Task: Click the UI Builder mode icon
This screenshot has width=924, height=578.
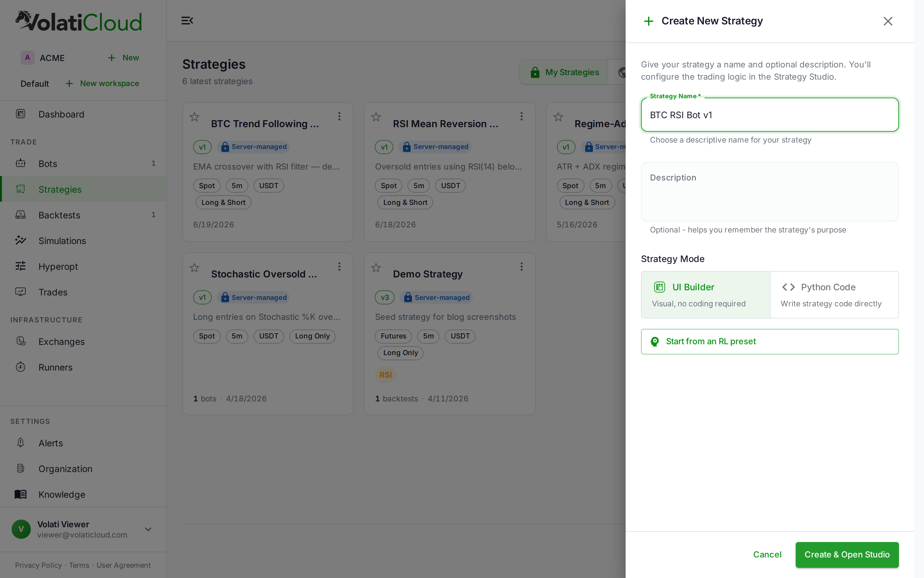Action: (x=659, y=287)
